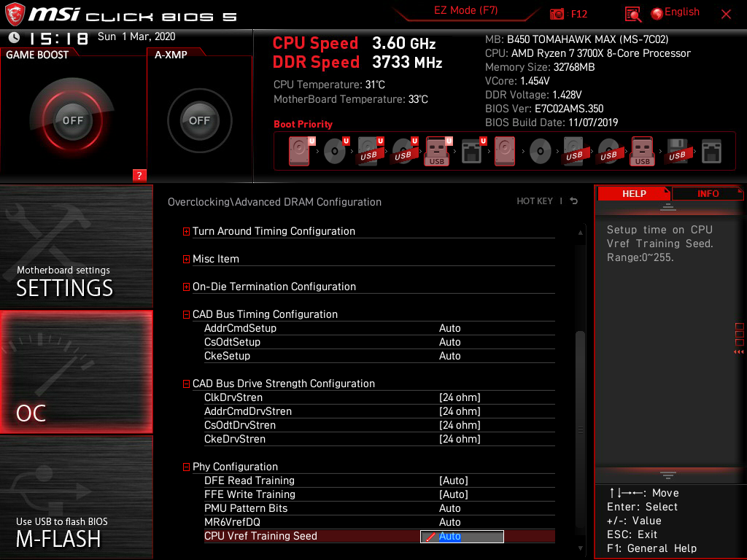
Task: Select the legacy USB key boot icon
Action: click(643, 152)
